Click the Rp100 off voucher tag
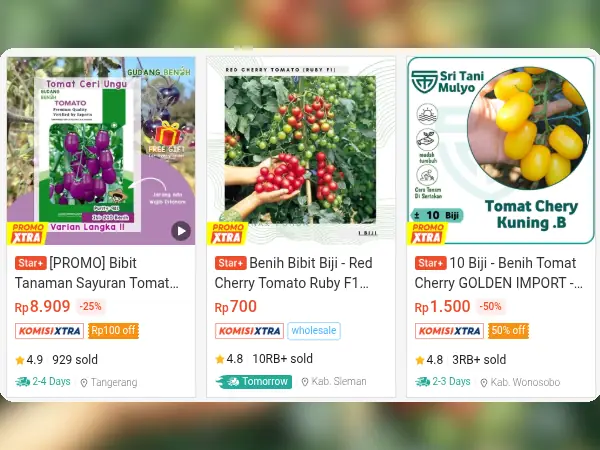600x450 pixels. [113, 331]
